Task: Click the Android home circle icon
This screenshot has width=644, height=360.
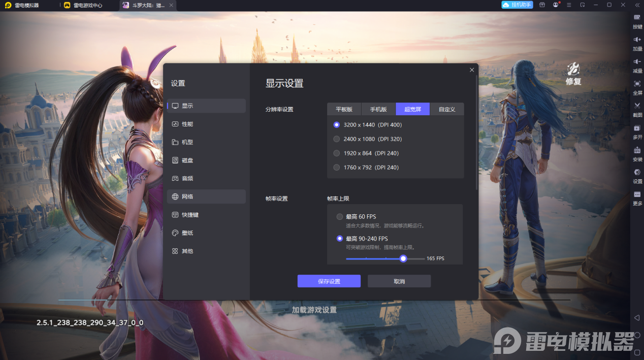Action: (637, 335)
